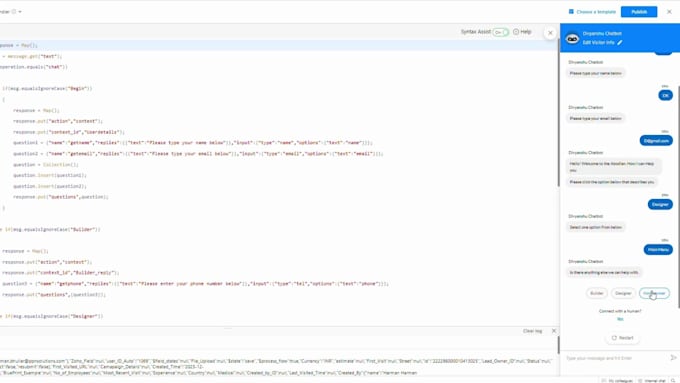
Task: Click the 'Please type your name below' message
Action: pos(595,73)
